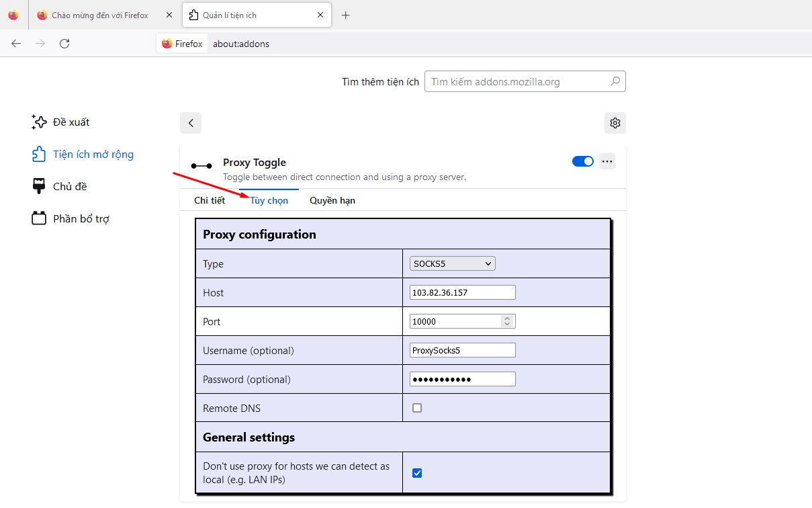Image resolution: width=812 pixels, height=508 pixels.
Task: Click the Username (optional) label
Action: (x=249, y=351)
